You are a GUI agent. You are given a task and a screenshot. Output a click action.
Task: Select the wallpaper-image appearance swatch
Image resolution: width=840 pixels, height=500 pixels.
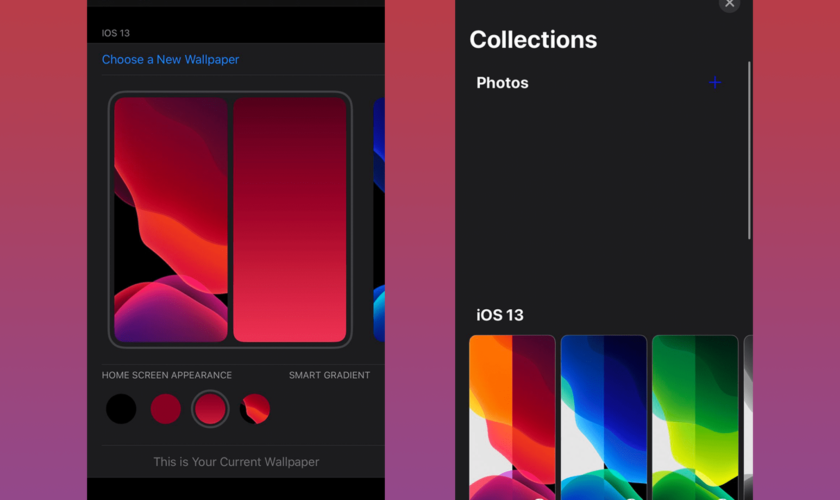[254, 409]
